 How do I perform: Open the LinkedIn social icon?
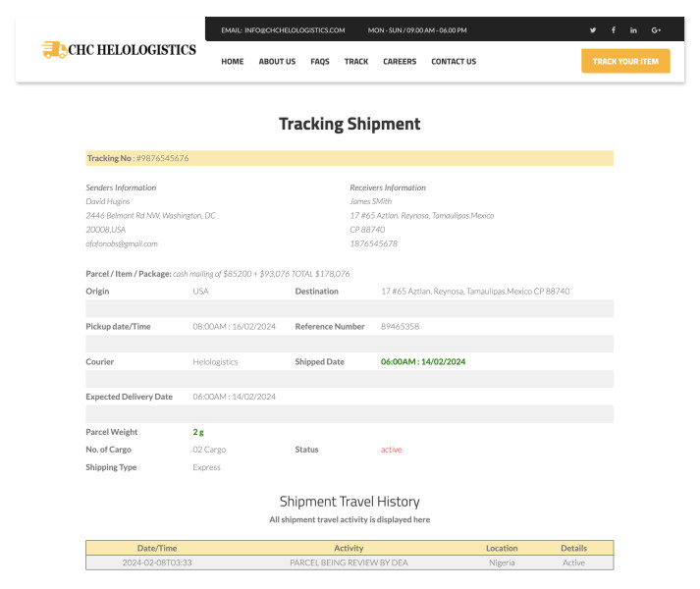coord(633,30)
